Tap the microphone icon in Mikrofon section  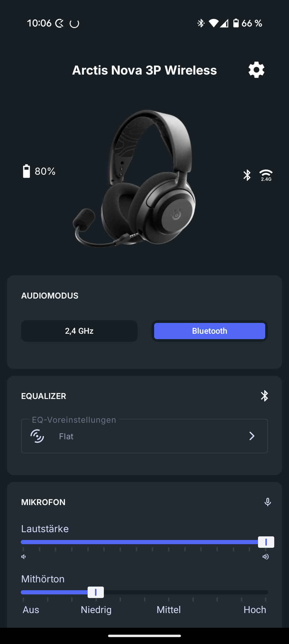tap(268, 502)
